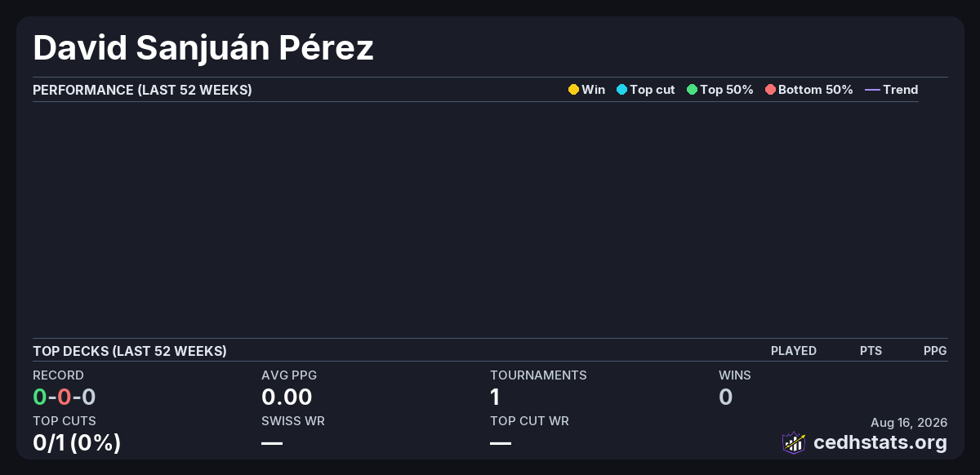
Task: Select the PPG column header
Action: [935, 351]
